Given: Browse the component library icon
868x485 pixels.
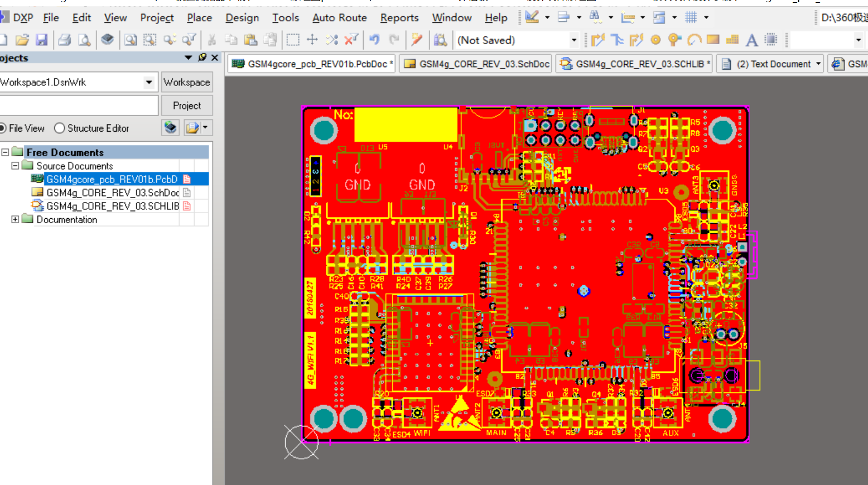Looking at the screenshot, I should click(x=440, y=40).
